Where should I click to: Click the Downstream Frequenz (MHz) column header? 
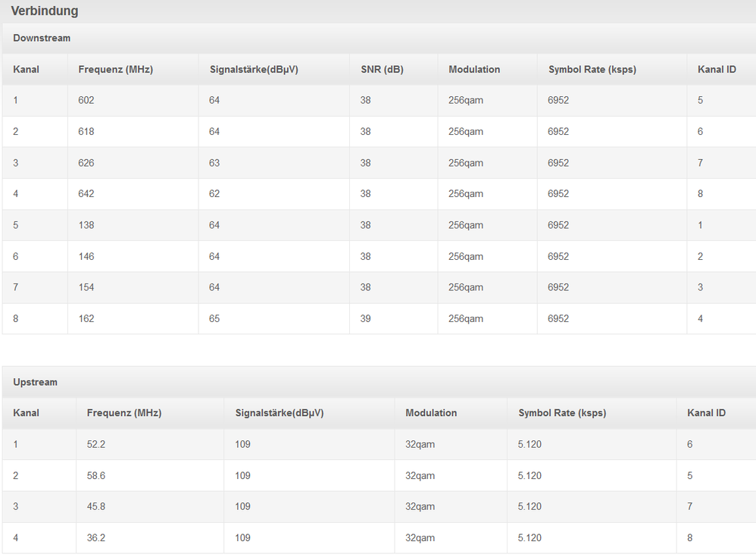[115, 69]
